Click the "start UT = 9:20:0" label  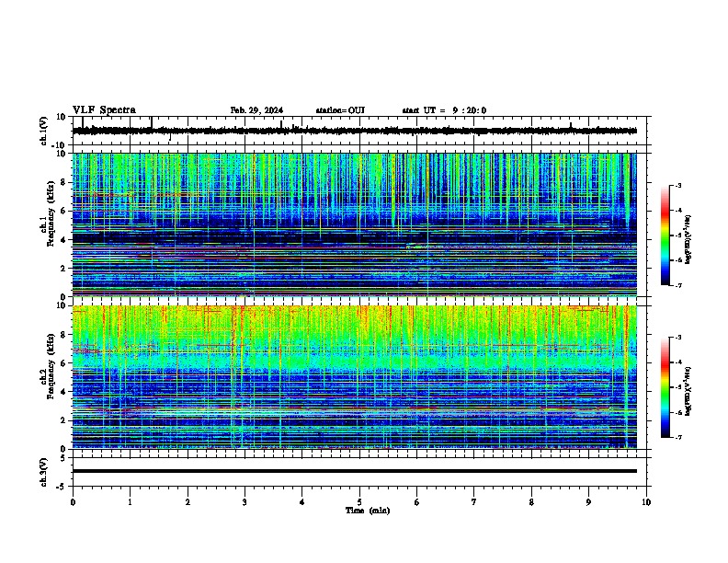click(x=444, y=110)
